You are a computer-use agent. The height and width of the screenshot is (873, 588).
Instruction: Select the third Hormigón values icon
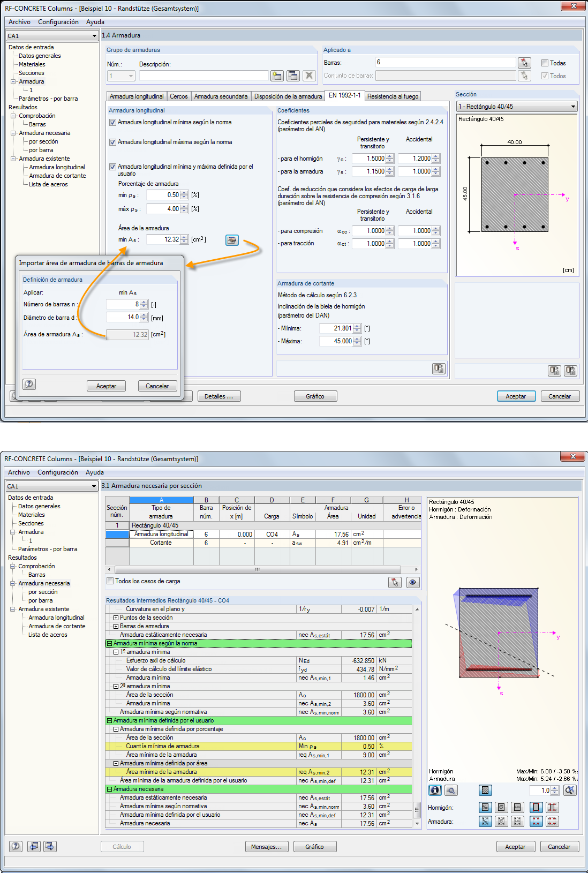tap(517, 807)
